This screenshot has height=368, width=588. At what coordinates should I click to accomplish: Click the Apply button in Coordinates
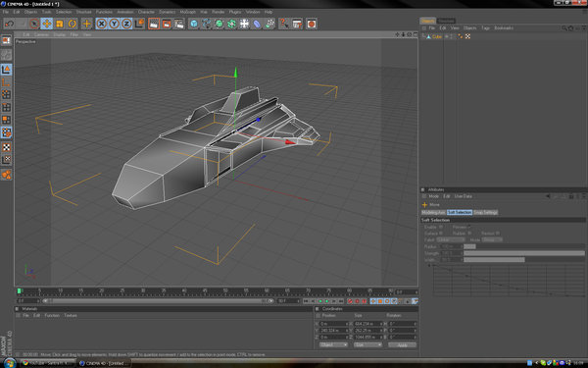pos(402,344)
